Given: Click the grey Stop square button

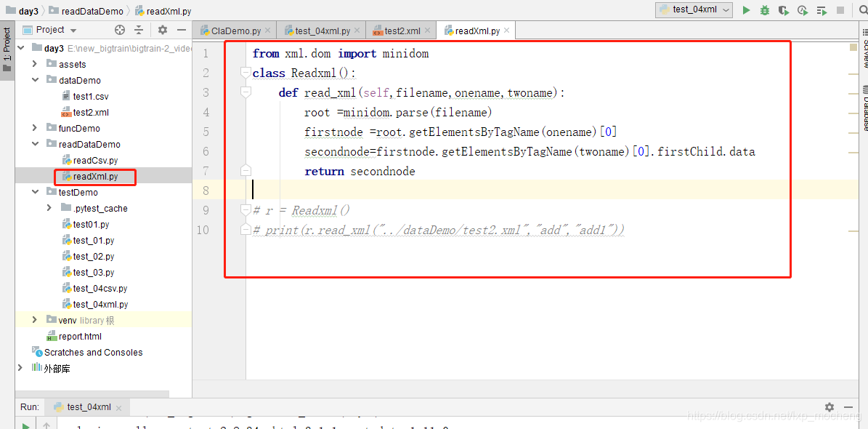Looking at the screenshot, I should tap(840, 10).
